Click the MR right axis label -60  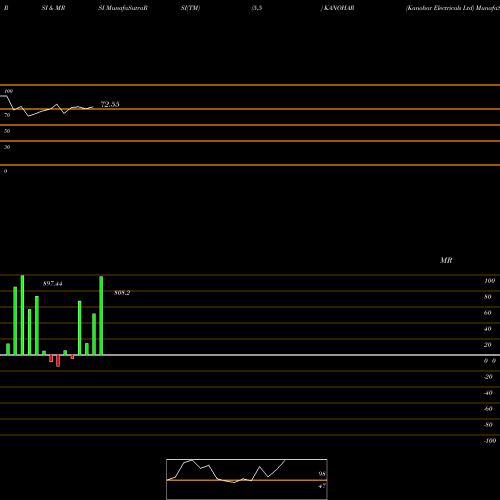[488, 409]
